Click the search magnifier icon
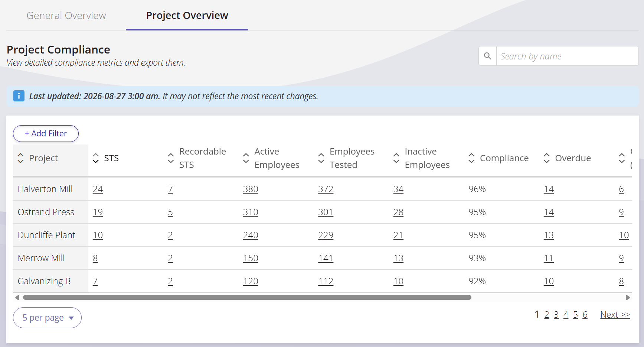 click(x=487, y=56)
